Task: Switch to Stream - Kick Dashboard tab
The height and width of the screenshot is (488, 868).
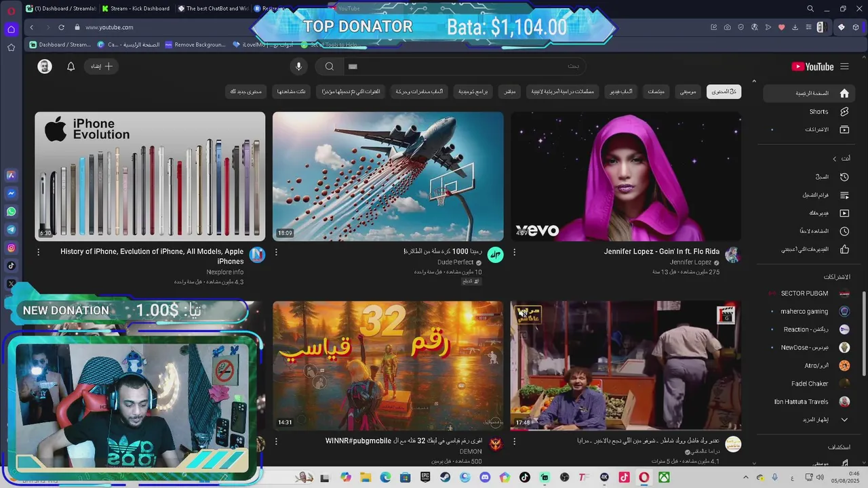Action: pos(136,9)
